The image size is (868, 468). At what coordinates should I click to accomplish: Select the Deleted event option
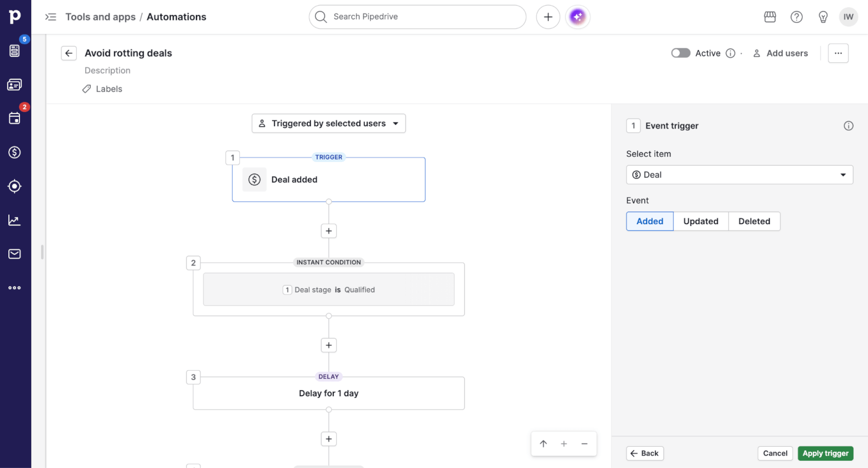(754, 221)
